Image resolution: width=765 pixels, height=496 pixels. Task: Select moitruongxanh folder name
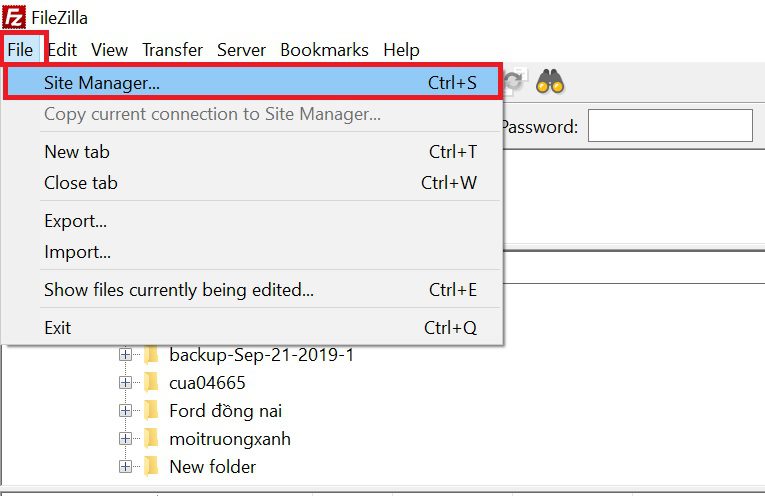coord(230,439)
